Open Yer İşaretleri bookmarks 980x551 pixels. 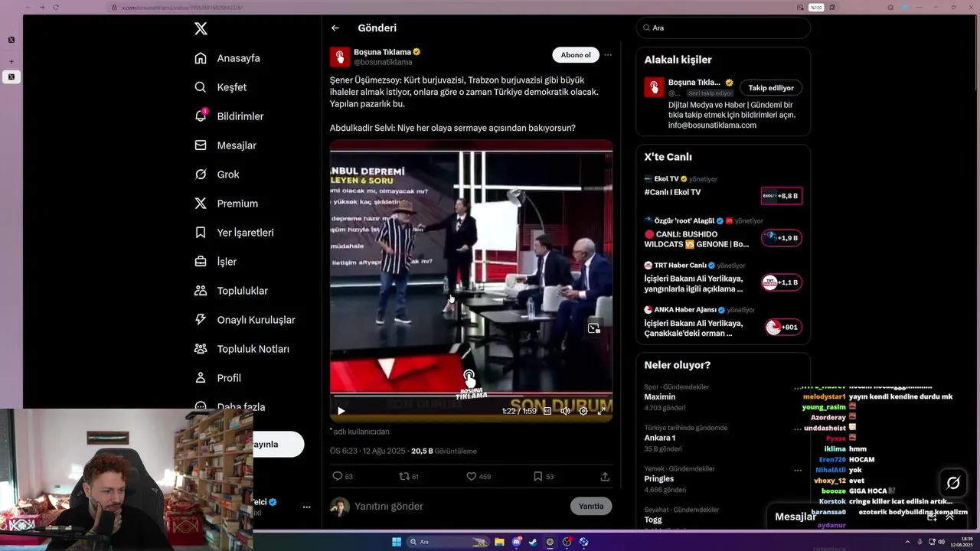234,233
